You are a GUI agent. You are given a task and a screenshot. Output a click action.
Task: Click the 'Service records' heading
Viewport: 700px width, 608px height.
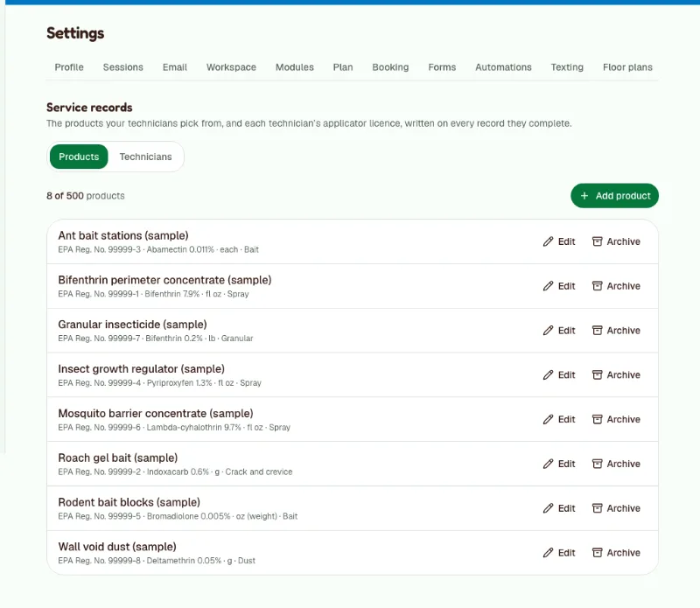[x=89, y=107]
